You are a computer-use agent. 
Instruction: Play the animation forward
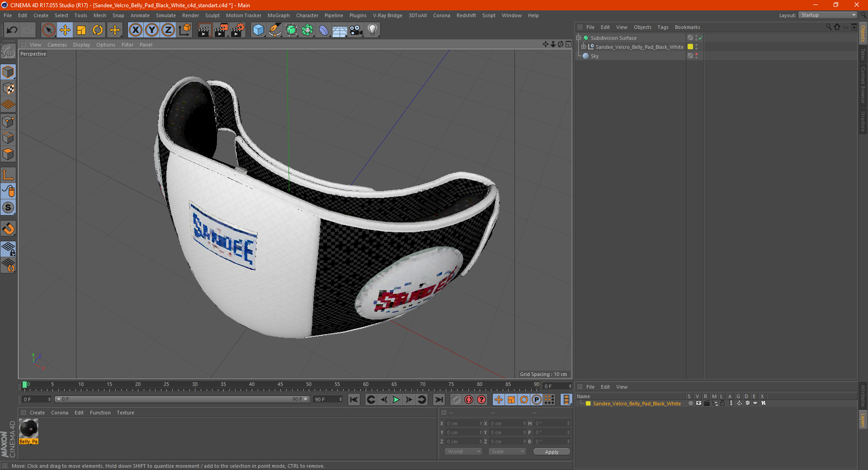point(396,399)
